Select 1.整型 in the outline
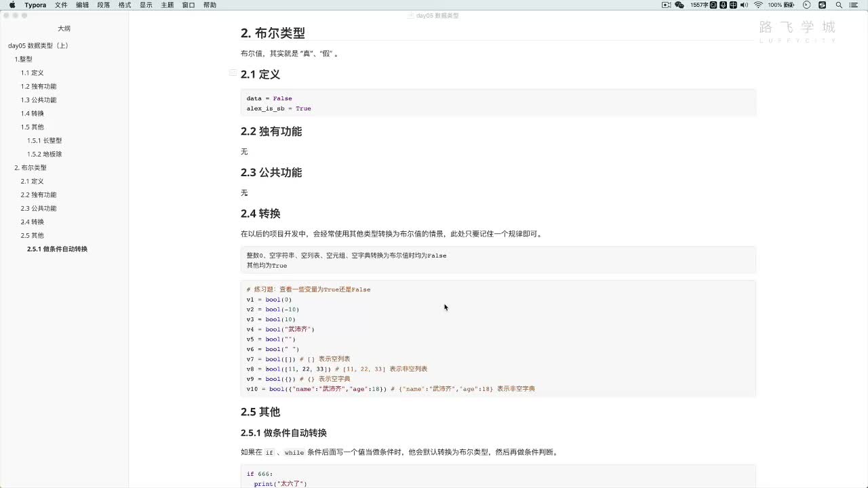This screenshot has height=488, width=868. coord(24,59)
